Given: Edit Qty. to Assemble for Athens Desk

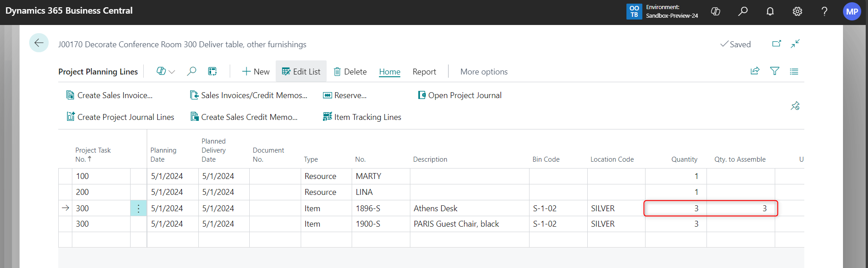Looking at the screenshot, I should click(741, 208).
